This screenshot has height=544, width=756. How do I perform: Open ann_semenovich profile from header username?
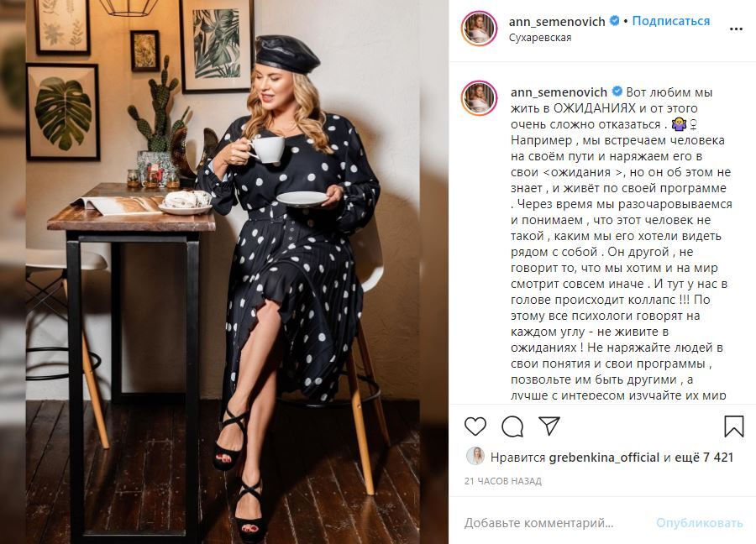[x=557, y=22]
